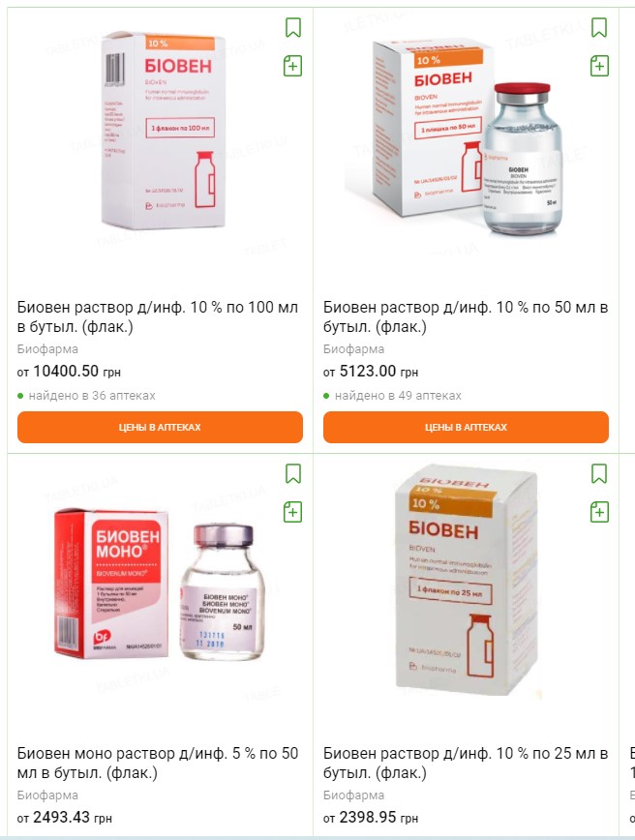Add Биовен моно to the list icon
635x840 pixels.
tap(292, 512)
